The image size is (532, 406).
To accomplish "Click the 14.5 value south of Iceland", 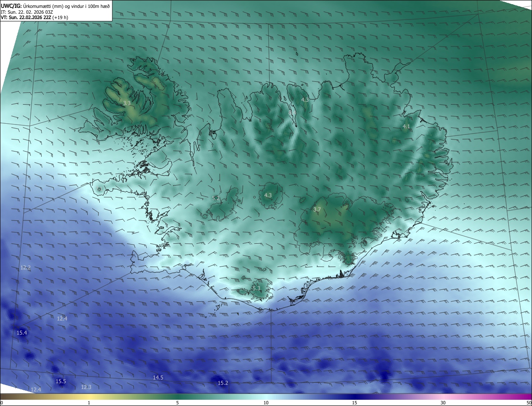I will pyautogui.click(x=158, y=377).
